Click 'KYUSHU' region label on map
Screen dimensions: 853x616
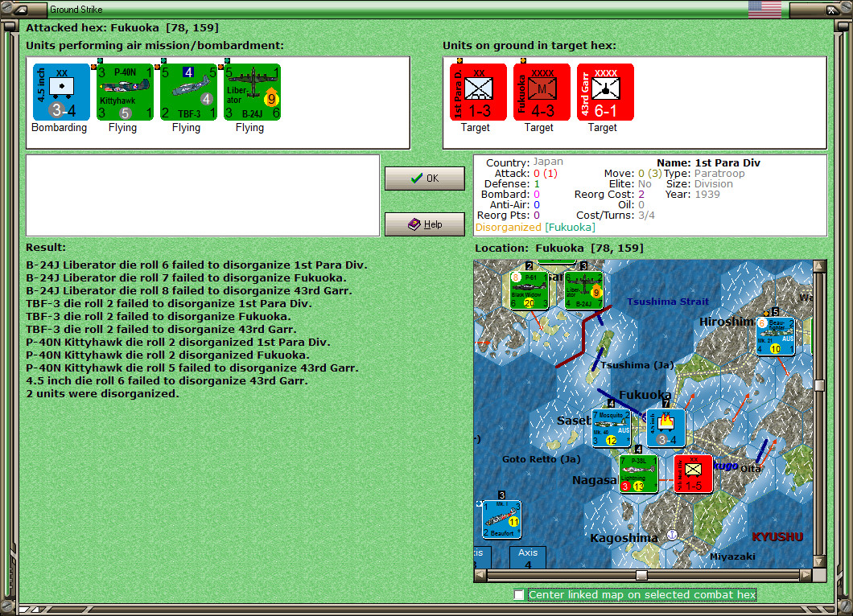point(777,536)
